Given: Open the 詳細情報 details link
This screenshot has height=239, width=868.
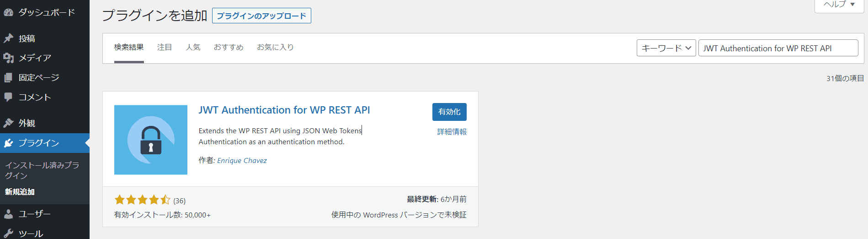Looking at the screenshot, I should tap(452, 132).
